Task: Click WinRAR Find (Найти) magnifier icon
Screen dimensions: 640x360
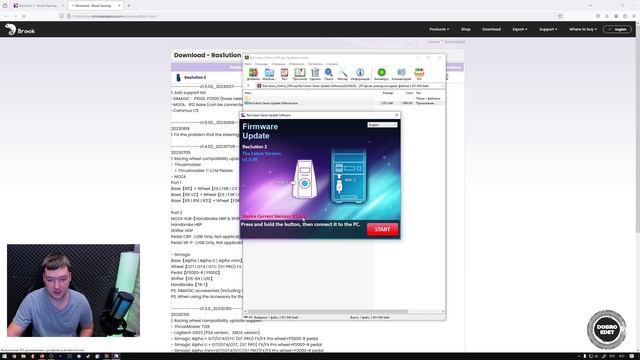Action: tap(329, 74)
